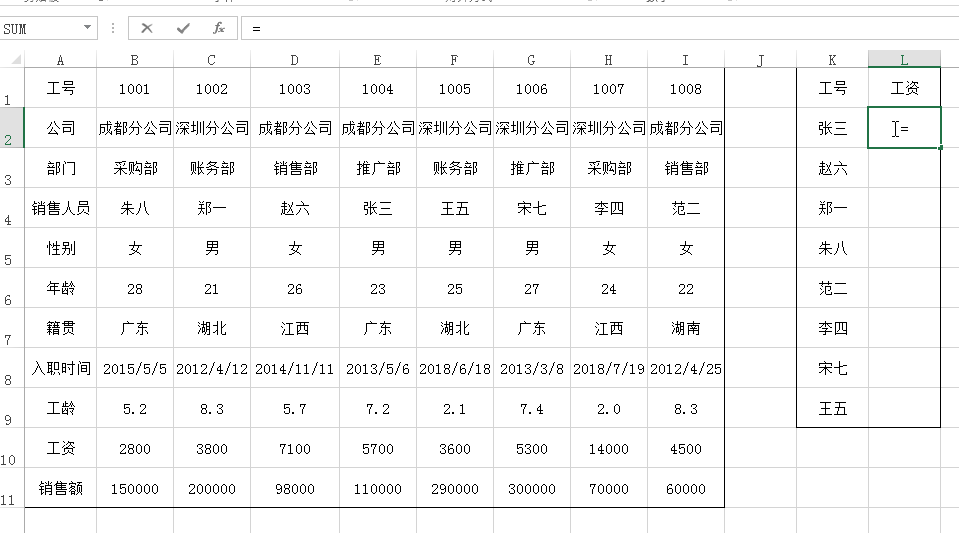Select column H header
Viewport: 959px width, 533px height.
(609, 60)
